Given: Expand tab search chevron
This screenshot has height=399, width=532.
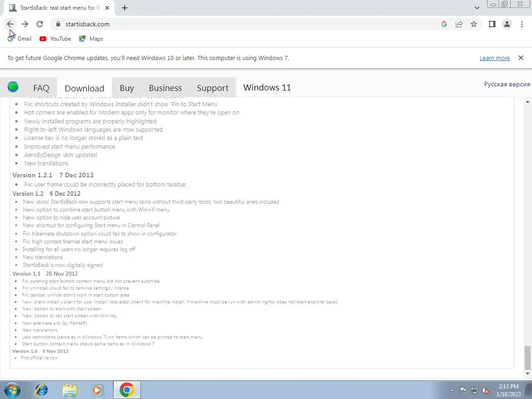Looking at the screenshot, I should tap(477, 8).
